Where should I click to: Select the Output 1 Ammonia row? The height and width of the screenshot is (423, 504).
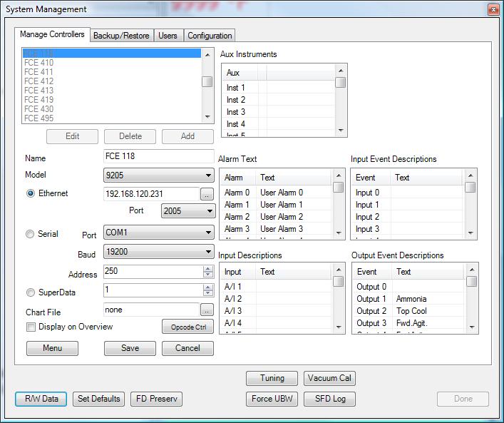pyautogui.click(x=409, y=299)
